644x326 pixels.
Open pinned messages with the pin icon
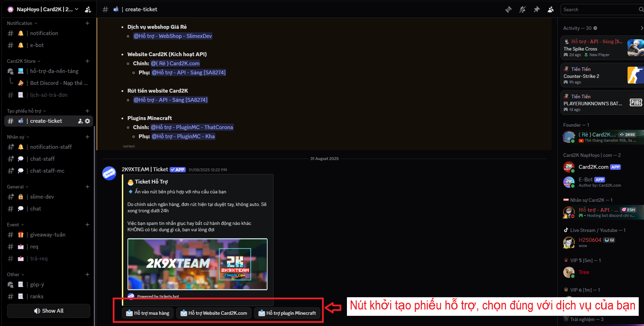pyautogui.click(x=537, y=9)
